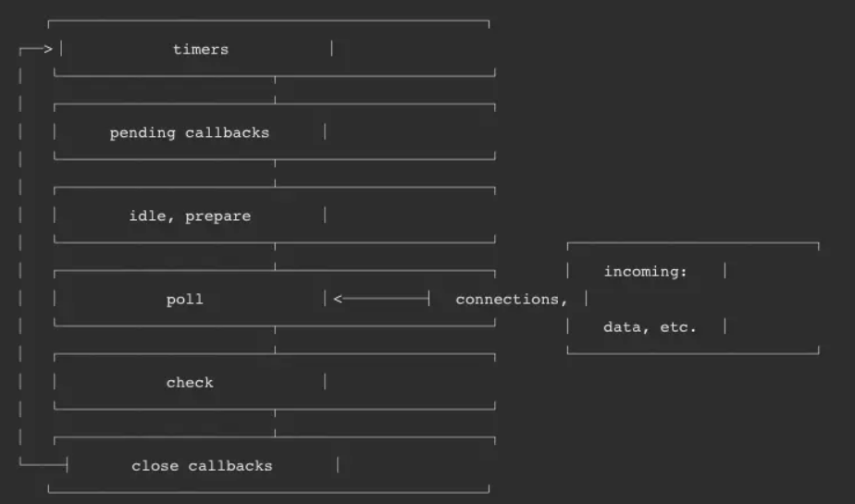855x504 pixels.
Task: Select the pending callbacks text
Action: pos(189,133)
